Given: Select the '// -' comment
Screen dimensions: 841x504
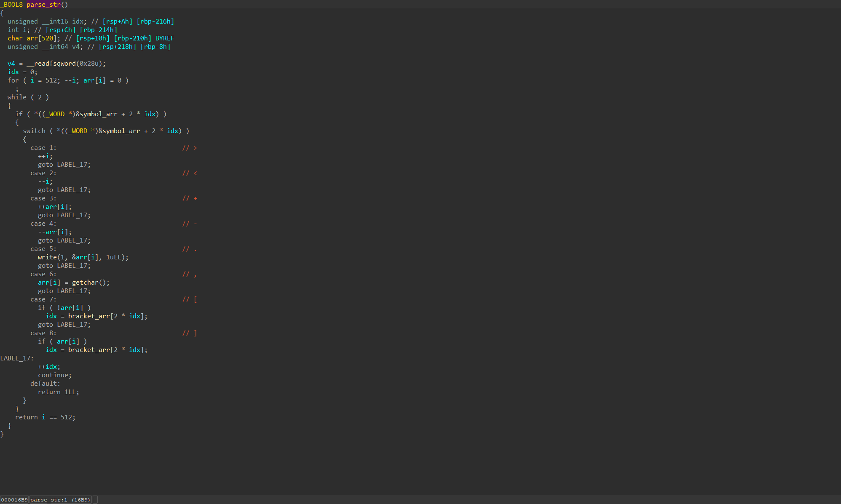Looking at the screenshot, I should [x=190, y=224].
